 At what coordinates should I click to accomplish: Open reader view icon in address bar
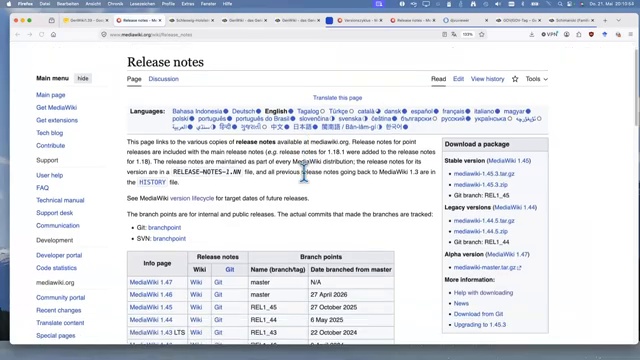tap(444, 35)
